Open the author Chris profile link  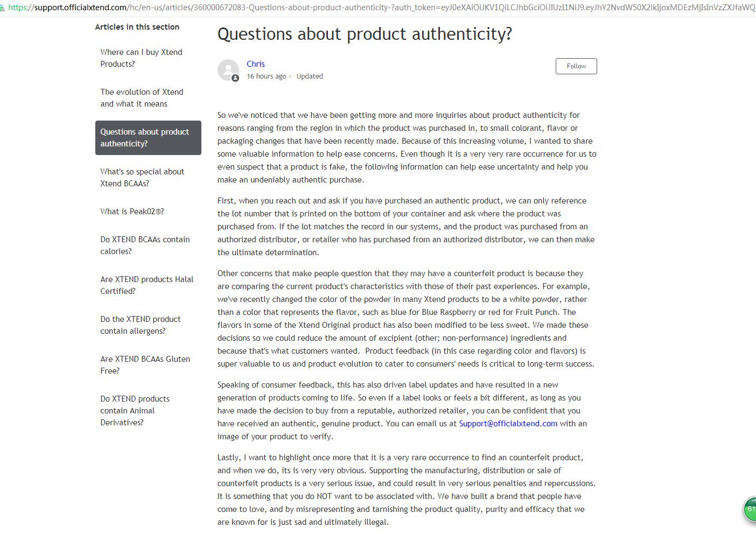pos(256,64)
